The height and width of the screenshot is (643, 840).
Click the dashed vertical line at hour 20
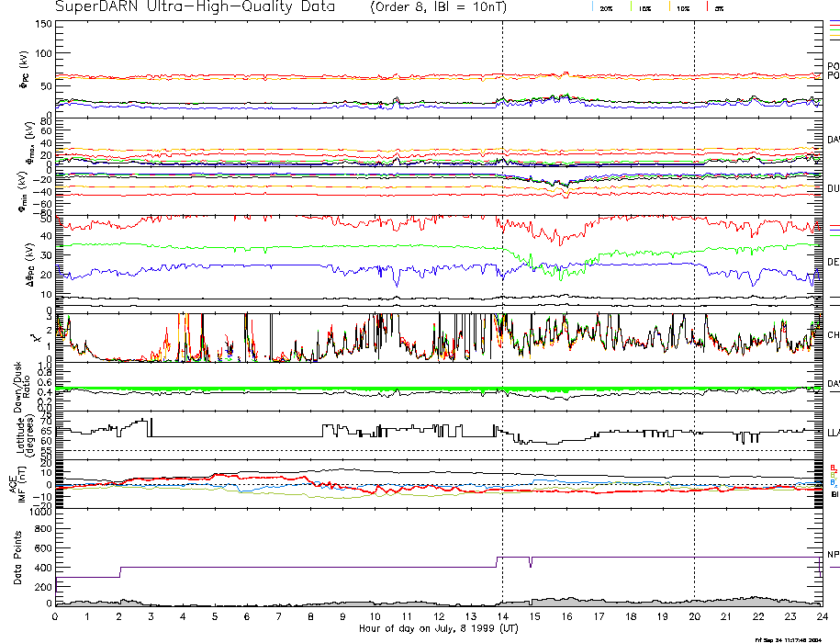(x=694, y=276)
